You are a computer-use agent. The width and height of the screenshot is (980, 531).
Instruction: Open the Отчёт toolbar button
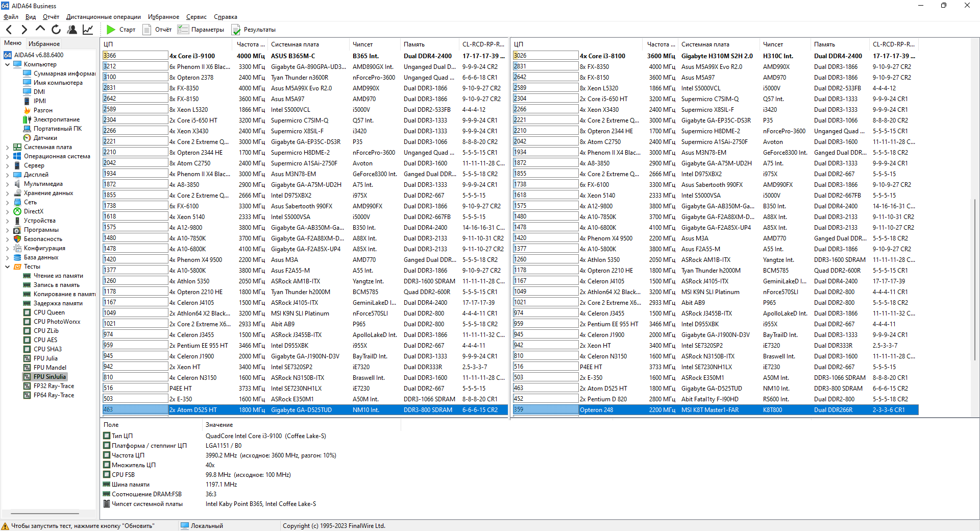pyautogui.click(x=157, y=30)
